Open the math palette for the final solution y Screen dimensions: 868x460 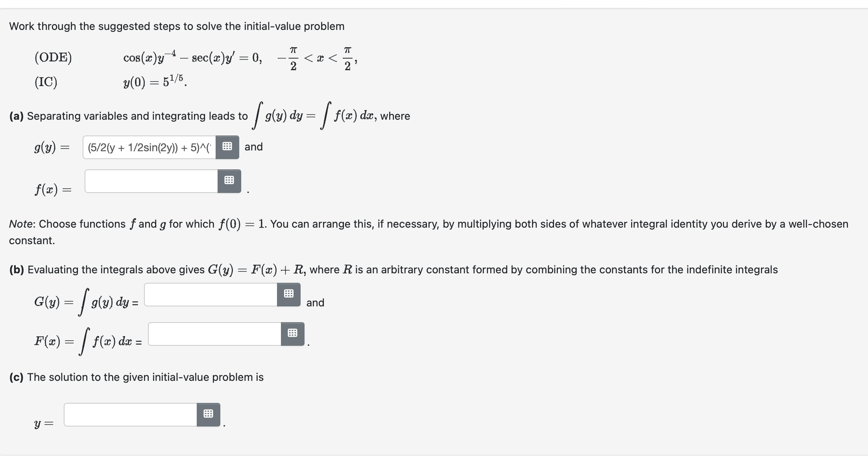209,414
